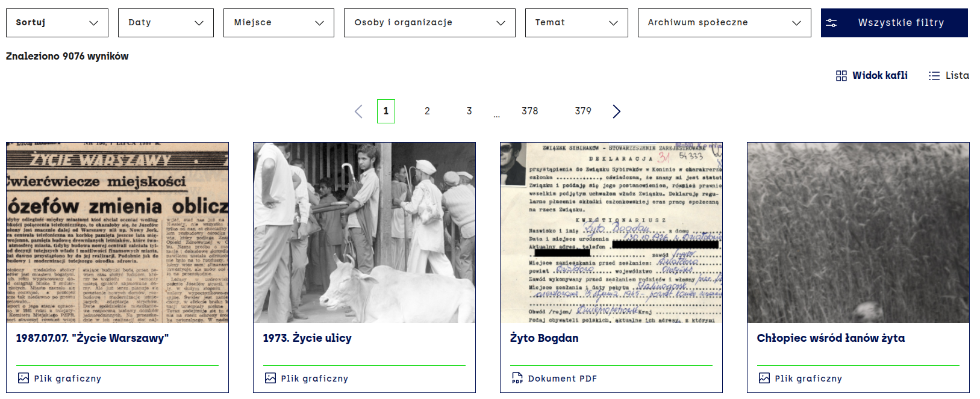Viewport: 980px width, 399px height.
Task: Open the Wszystkie filtry panel
Action: coord(894,23)
